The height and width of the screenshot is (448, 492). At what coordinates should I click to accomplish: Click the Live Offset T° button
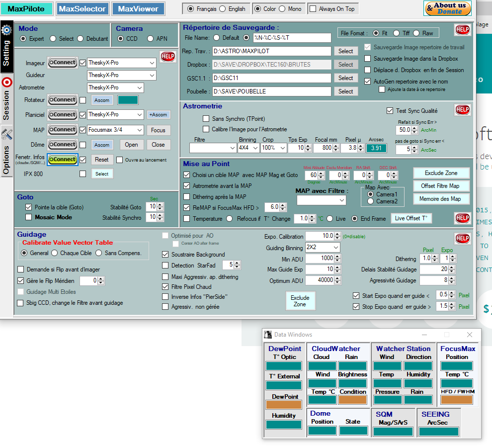411,218
